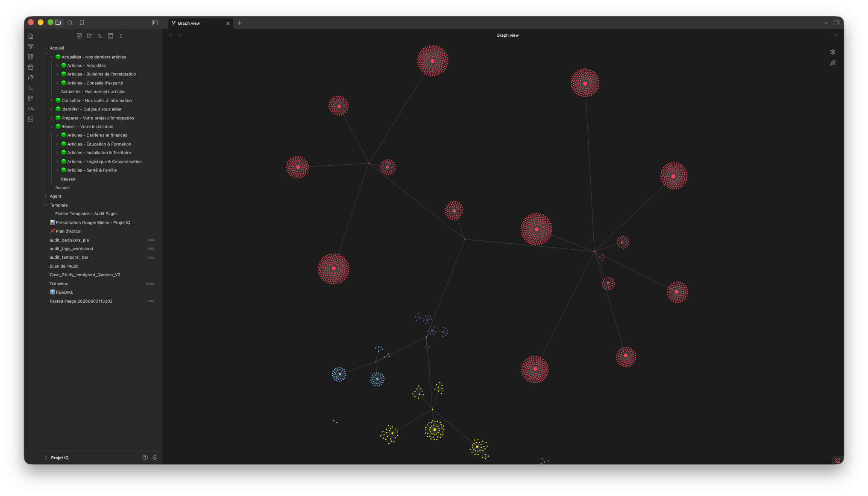Open graph view from the left ribbon

click(x=31, y=47)
